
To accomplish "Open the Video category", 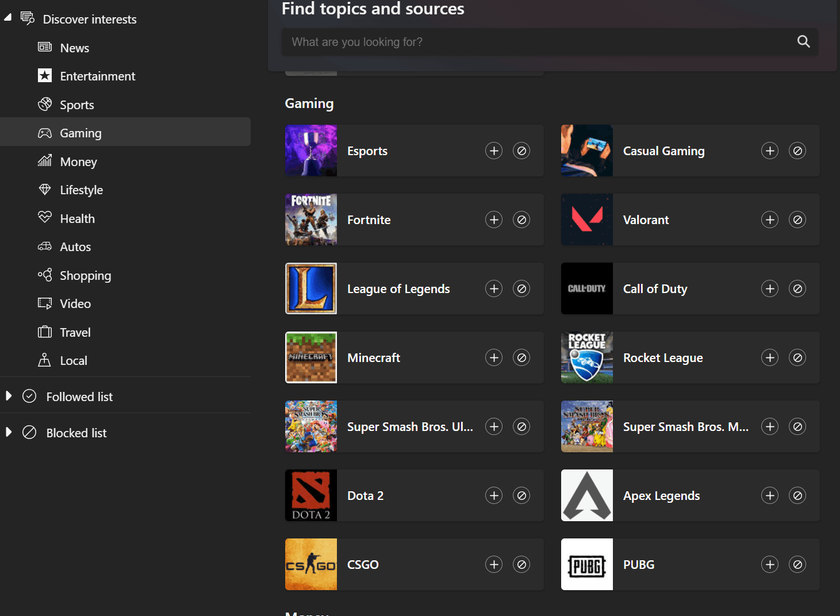I will point(125,303).
